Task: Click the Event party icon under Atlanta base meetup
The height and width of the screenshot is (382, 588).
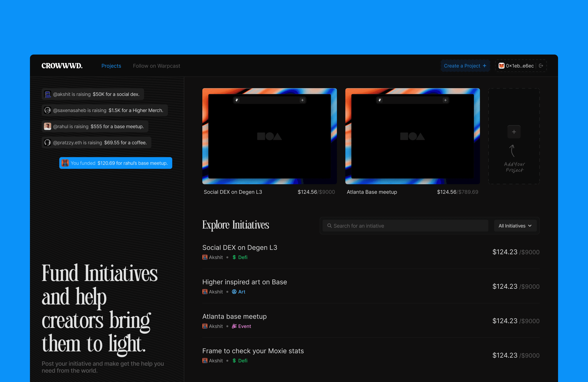Action: pyautogui.click(x=234, y=326)
